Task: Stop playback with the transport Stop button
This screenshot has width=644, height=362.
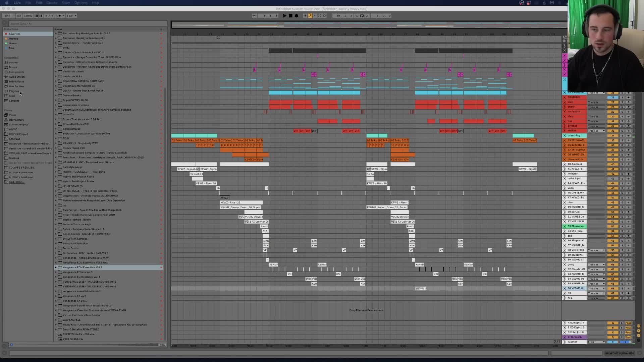Action: pyautogui.click(x=290, y=16)
